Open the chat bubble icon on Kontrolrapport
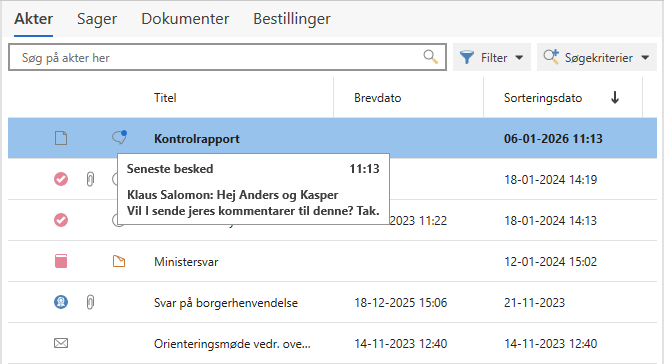Screen dimensions: 664x364 tap(119, 137)
